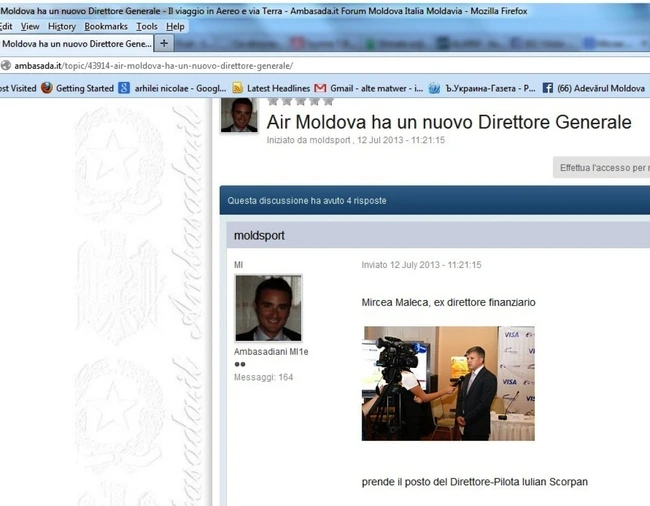Image resolution: width=650 pixels, height=506 pixels.
Task: Click the moldsport username in post header
Action: click(258, 235)
